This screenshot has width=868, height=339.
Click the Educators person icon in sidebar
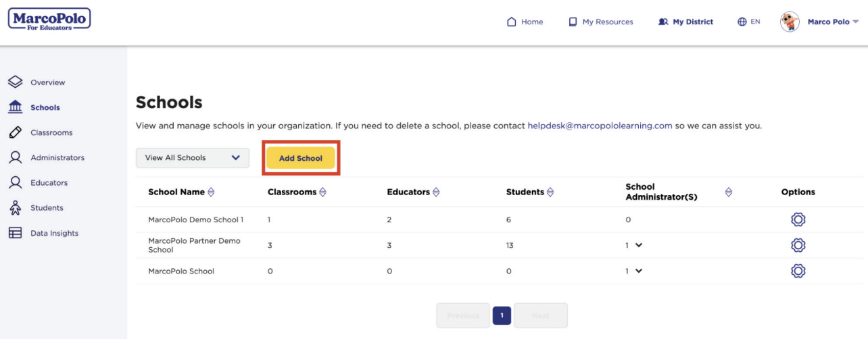(x=15, y=182)
